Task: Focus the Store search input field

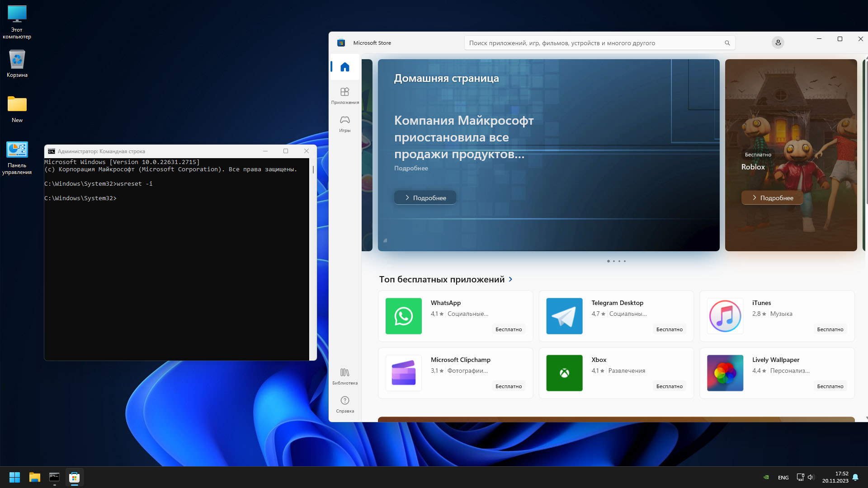Action: 588,43
